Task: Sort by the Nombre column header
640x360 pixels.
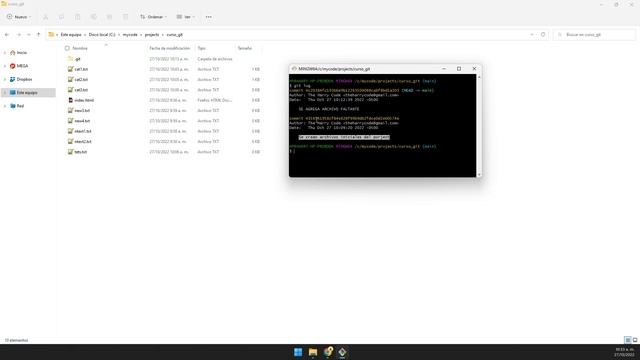Action: 80,48
